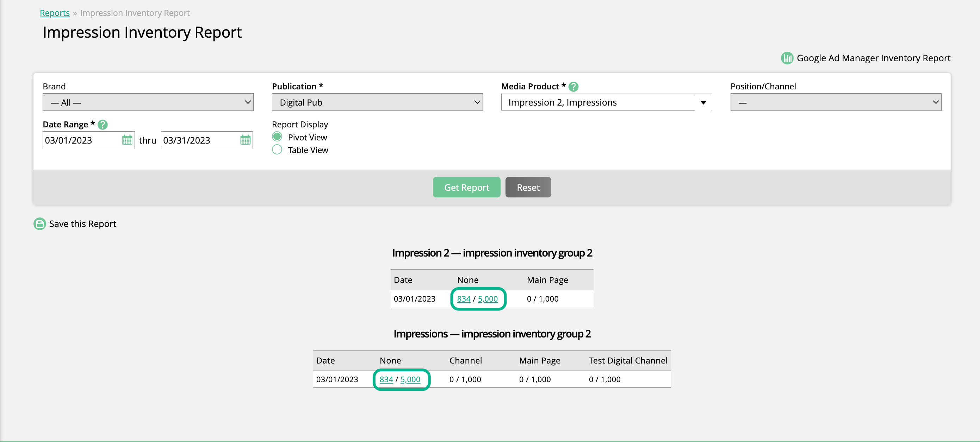This screenshot has height=442, width=980.
Task: Click 03/01/2023 date cell in Impression 2 table
Action: [x=414, y=299]
